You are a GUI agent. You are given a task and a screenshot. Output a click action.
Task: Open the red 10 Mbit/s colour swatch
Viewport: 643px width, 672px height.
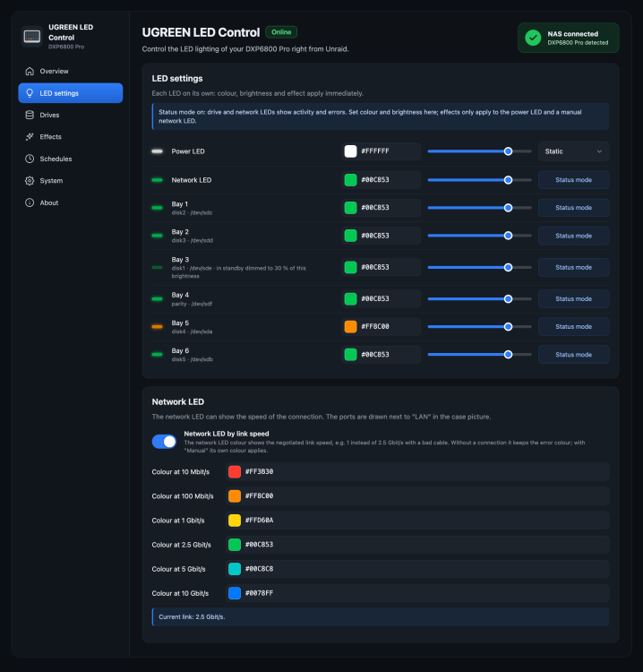pyautogui.click(x=235, y=471)
